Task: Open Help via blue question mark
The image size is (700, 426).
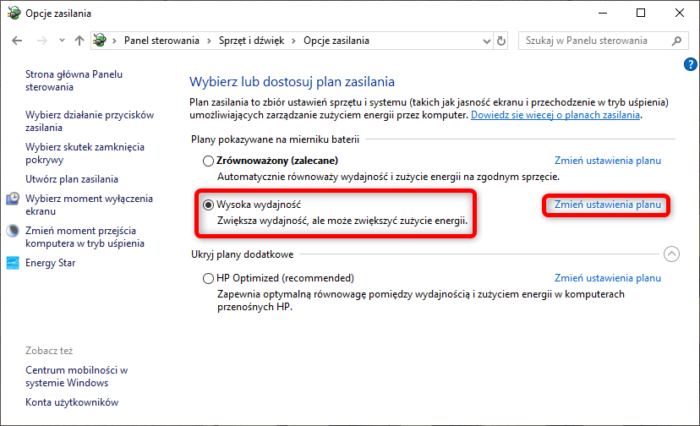Action: tap(690, 64)
